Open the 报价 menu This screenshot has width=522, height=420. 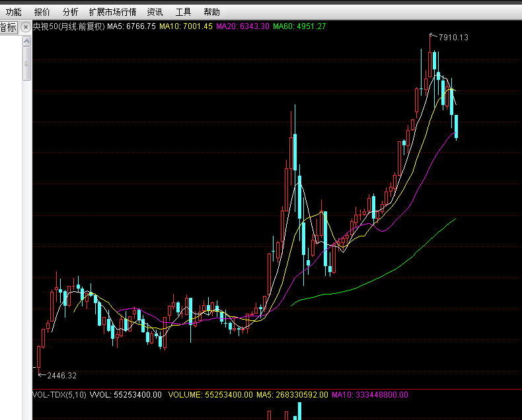tap(42, 13)
